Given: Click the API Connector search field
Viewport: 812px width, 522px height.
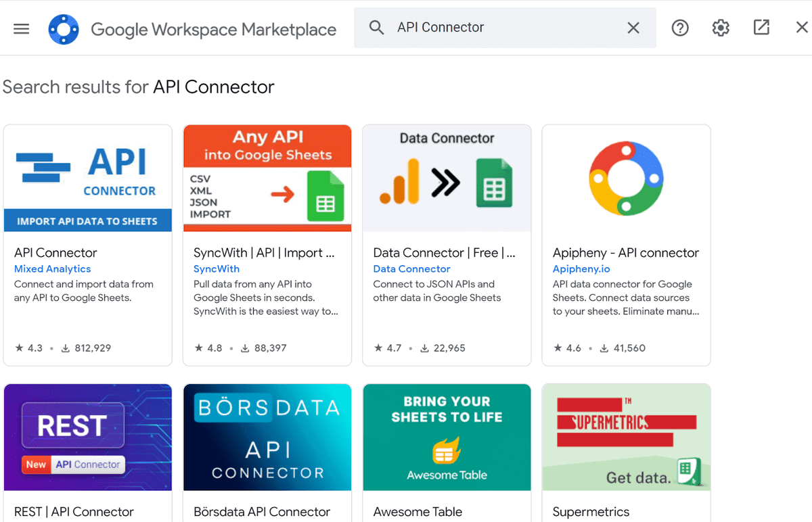Looking at the screenshot, I should pyautogui.click(x=505, y=28).
